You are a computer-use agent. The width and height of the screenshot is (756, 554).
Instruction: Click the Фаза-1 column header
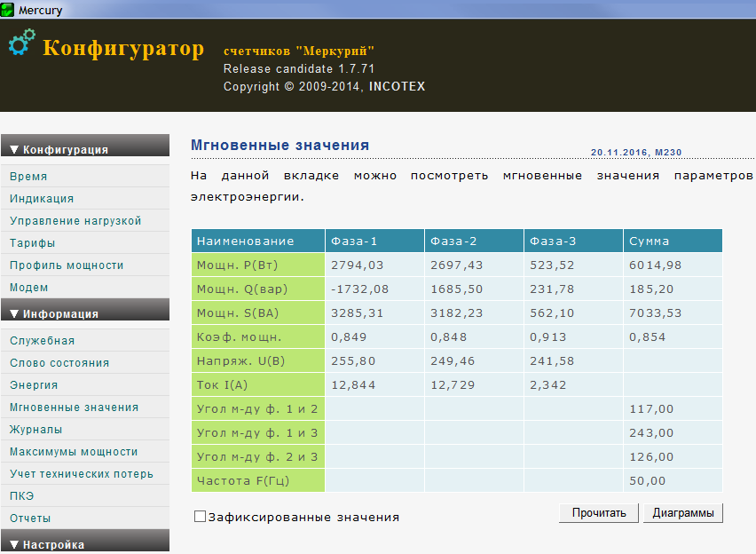pyautogui.click(x=374, y=241)
